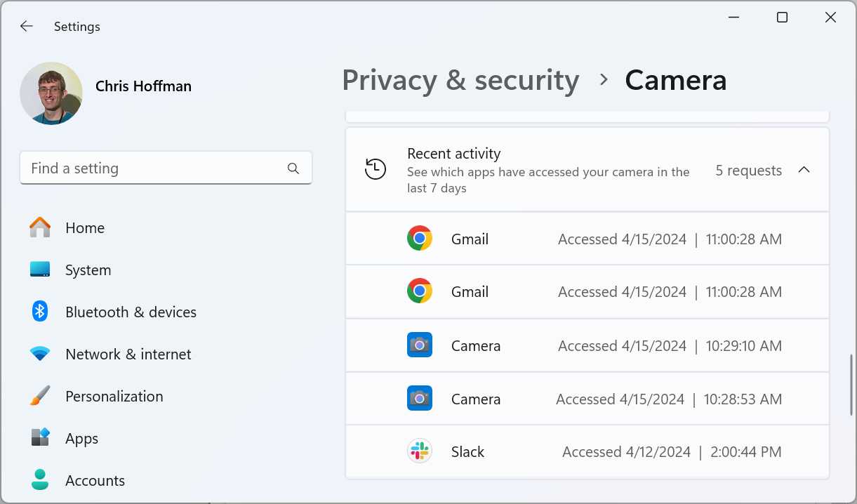The image size is (857, 504).
Task: Select the Camera app icon
Action: (420, 345)
